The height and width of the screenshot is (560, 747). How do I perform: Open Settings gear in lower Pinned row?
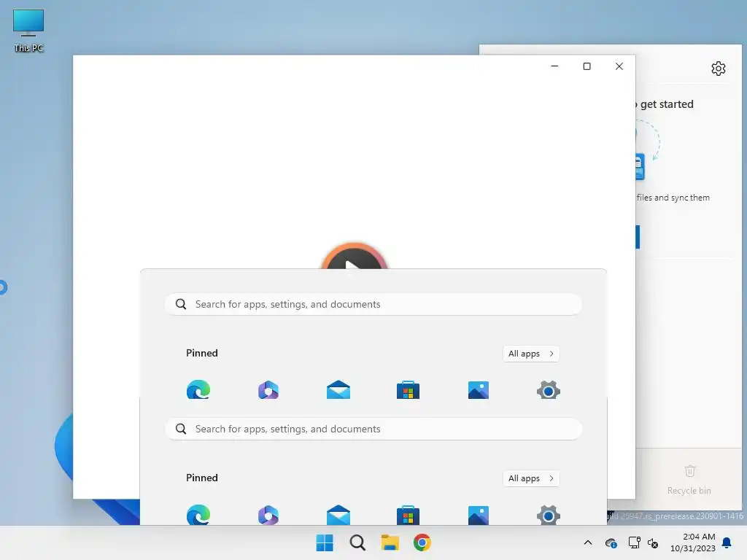coord(549,515)
